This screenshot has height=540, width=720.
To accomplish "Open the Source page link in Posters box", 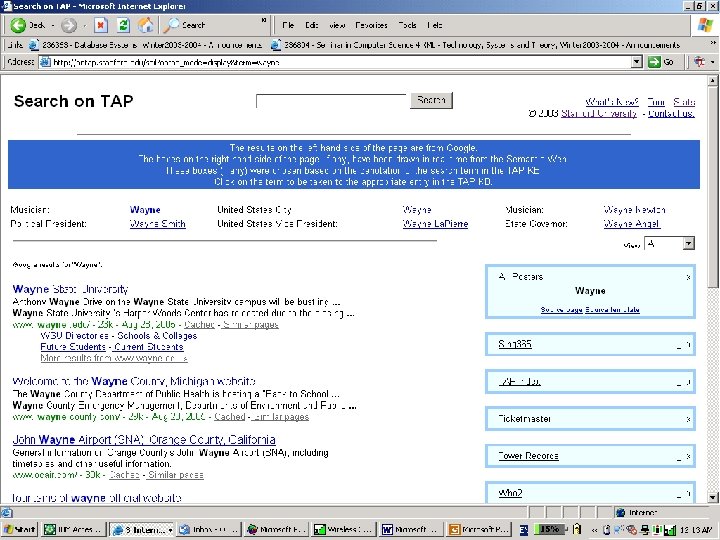I will pyautogui.click(x=562, y=310).
